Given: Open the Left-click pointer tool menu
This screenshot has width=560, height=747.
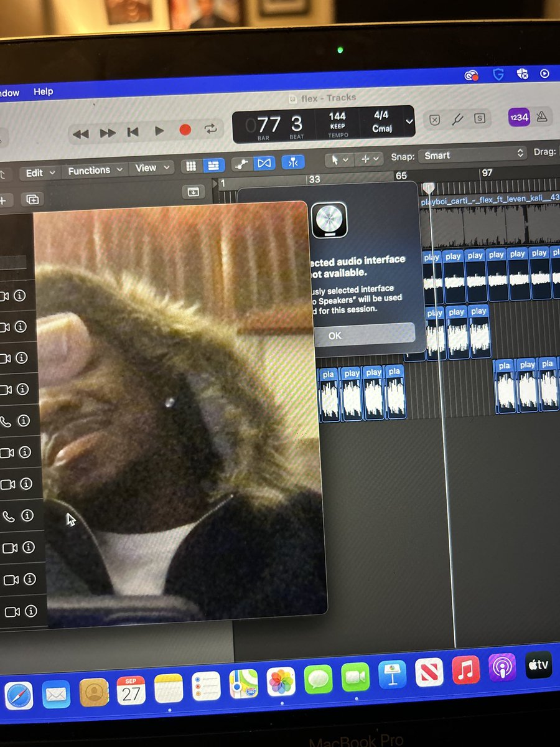Looking at the screenshot, I should point(340,160).
